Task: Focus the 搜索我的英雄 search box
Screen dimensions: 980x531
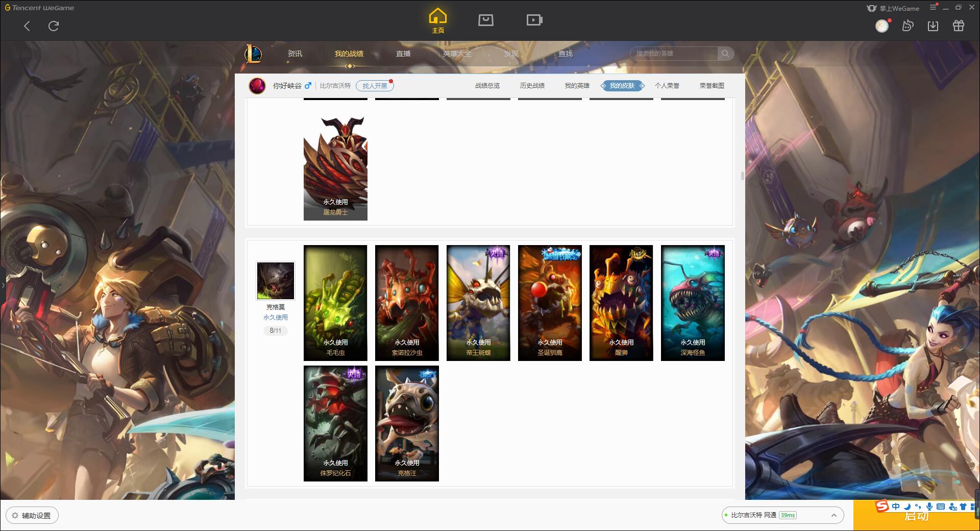Action: (x=674, y=54)
